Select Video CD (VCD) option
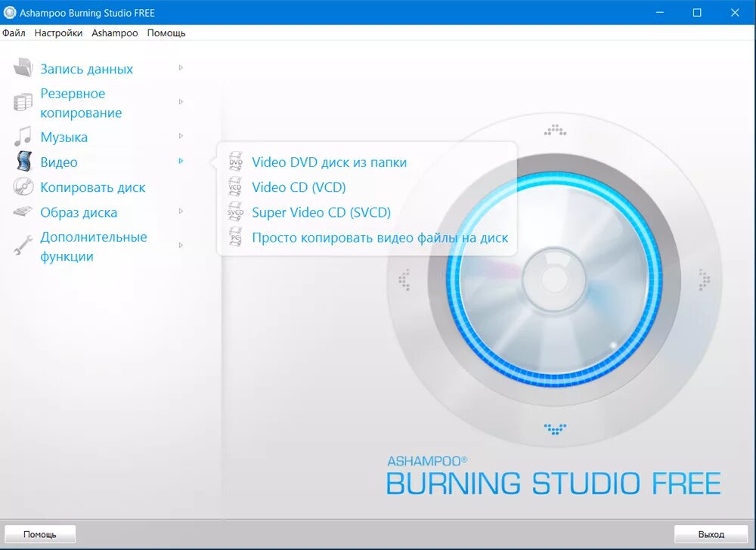This screenshot has height=550, width=756. [299, 187]
